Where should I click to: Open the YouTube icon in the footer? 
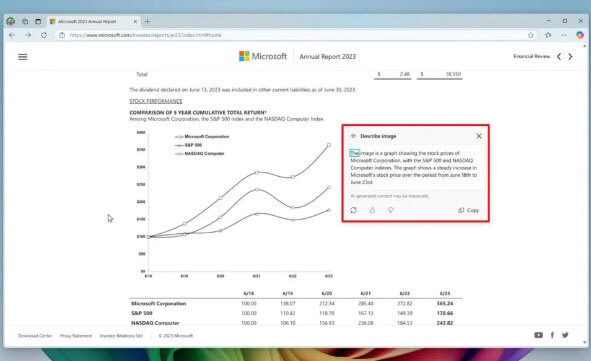coord(539,335)
